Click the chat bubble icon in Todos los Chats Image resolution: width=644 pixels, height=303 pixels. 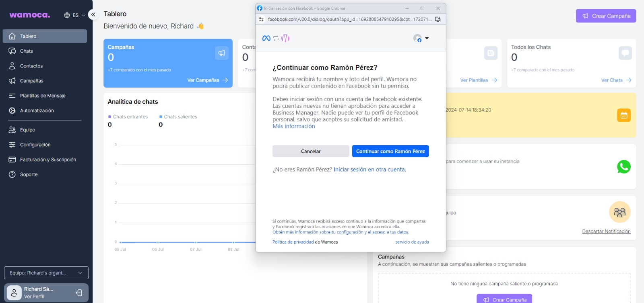625,53
